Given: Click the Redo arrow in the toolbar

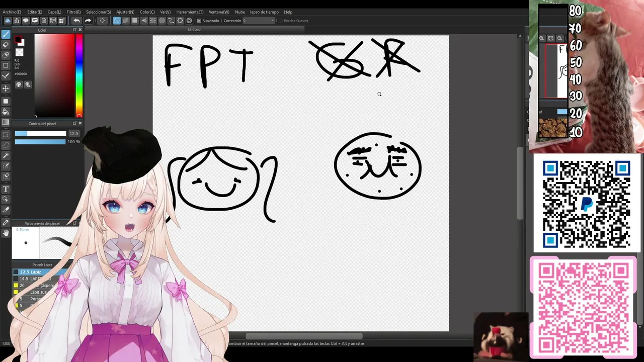Looking at the screenshot, I should point(88,21).
